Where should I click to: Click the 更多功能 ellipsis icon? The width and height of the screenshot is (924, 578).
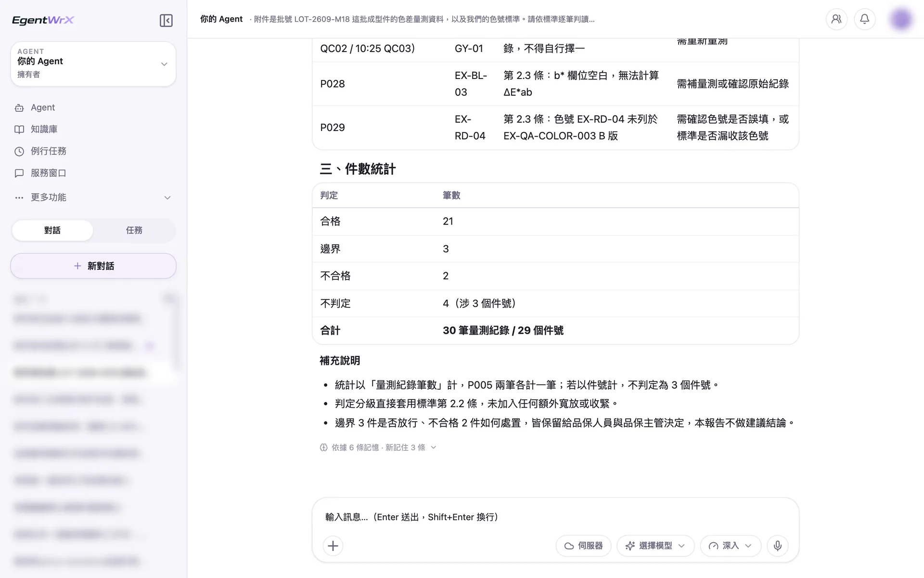(x=19, y=197)
